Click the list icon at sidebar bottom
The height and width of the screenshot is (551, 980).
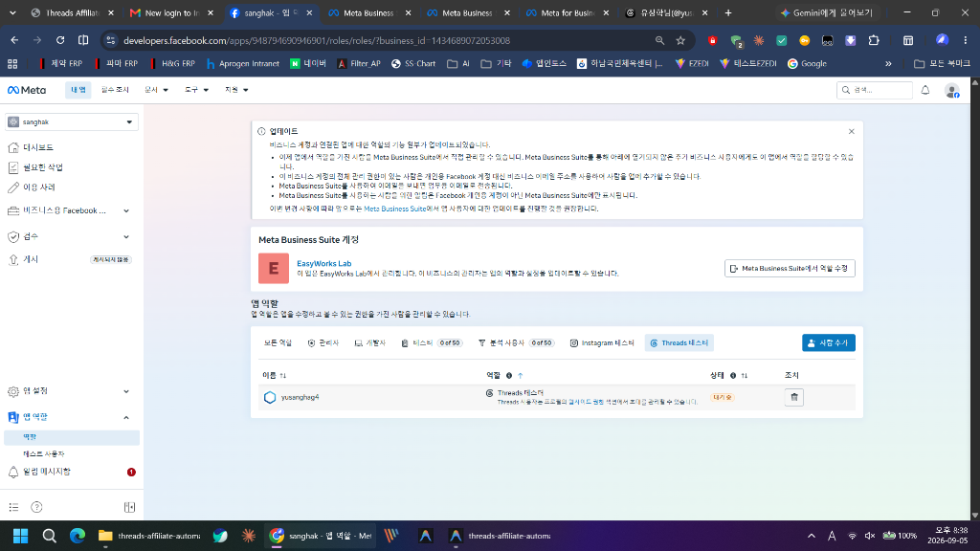13,507
